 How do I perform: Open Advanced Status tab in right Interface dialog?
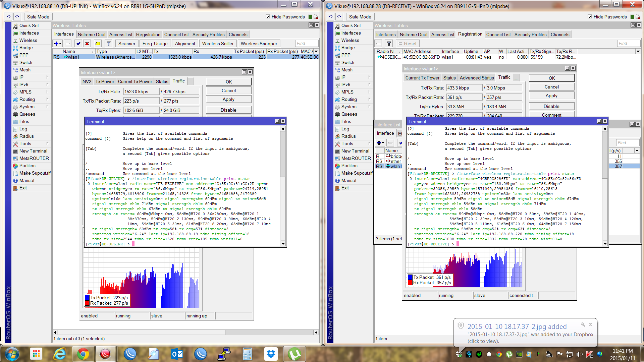click(x=477, y=78)
